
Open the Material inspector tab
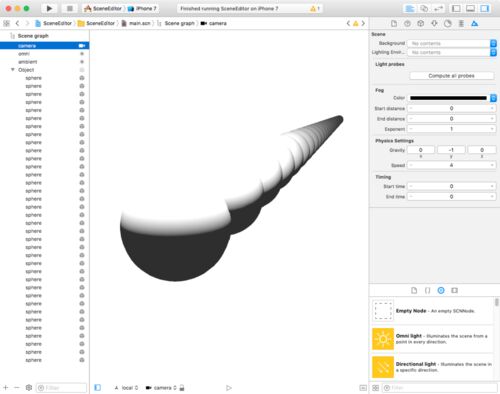tap(448, 23)
